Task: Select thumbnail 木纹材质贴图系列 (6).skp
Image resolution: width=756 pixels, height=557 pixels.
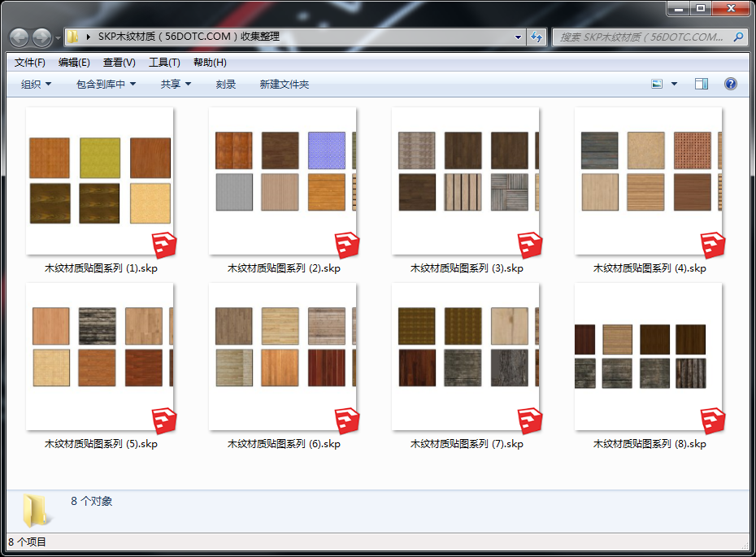Action: point(283,357)
